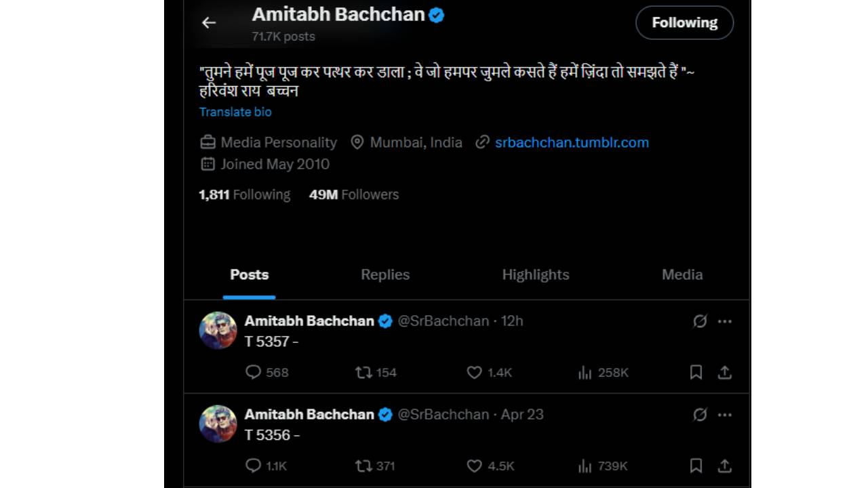Click the Translate bio link

point(235,112)
